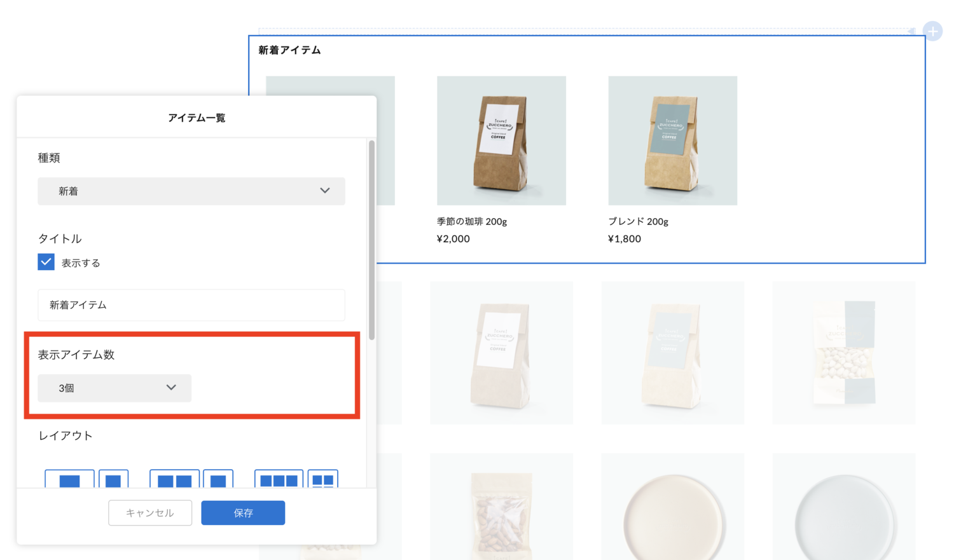Image resolution: width=954 pixels, height=560 pixels.
Task: Click the ¥1,800 price text
Action: [x=625, y=239]
